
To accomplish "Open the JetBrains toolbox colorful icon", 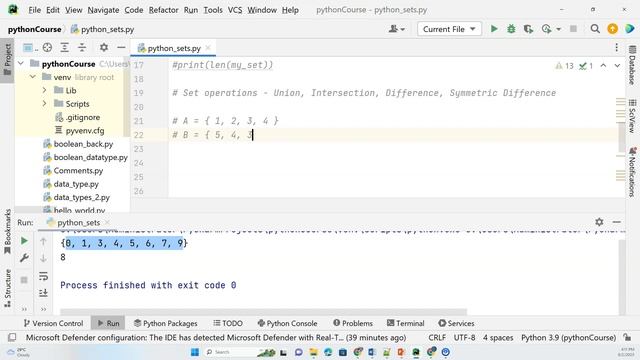I will pyautogui.click(x=629, y=29).
